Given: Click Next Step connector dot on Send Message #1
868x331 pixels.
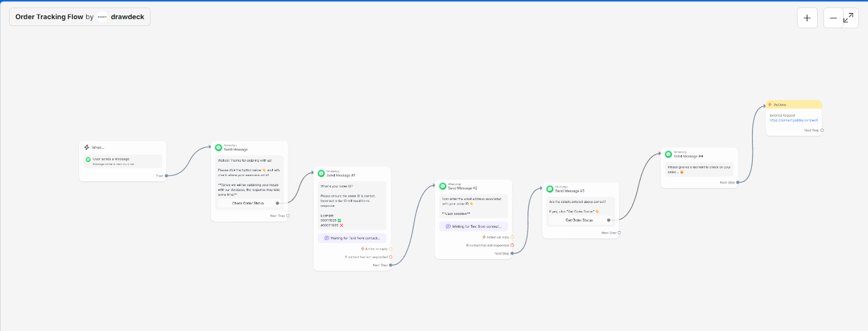Looking at the screenshot, I should pos(391,265).
